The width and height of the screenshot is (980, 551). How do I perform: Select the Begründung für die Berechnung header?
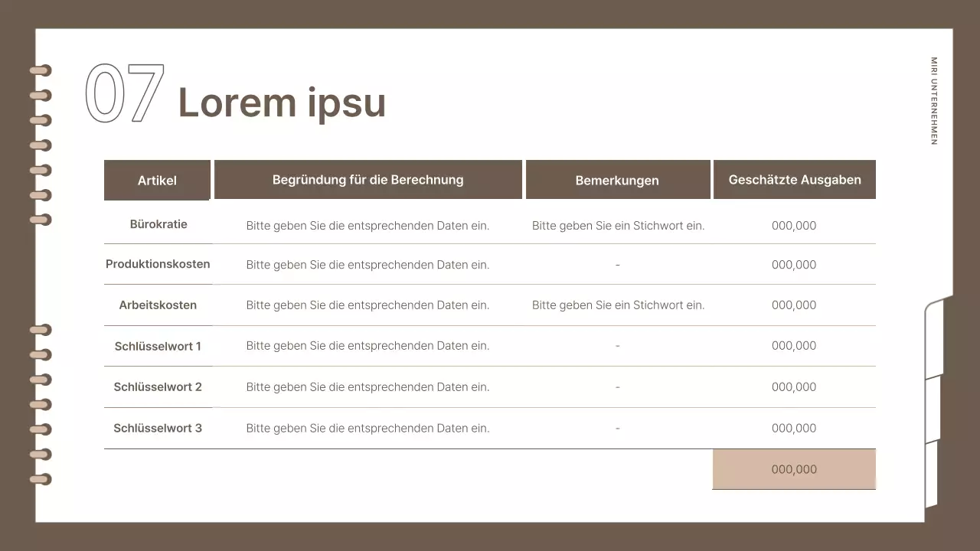point(368,179)
